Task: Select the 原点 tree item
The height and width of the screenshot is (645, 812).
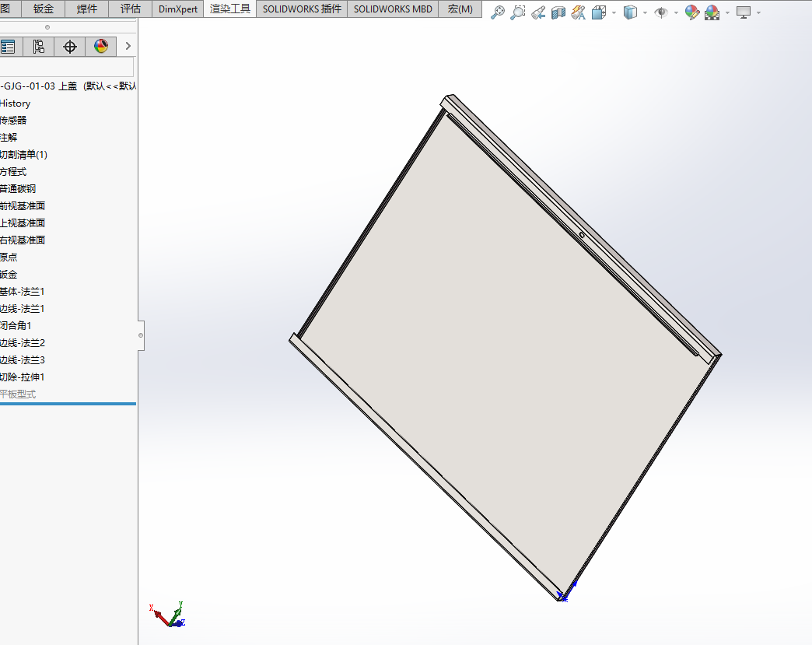Action: (x=9, y=257)
